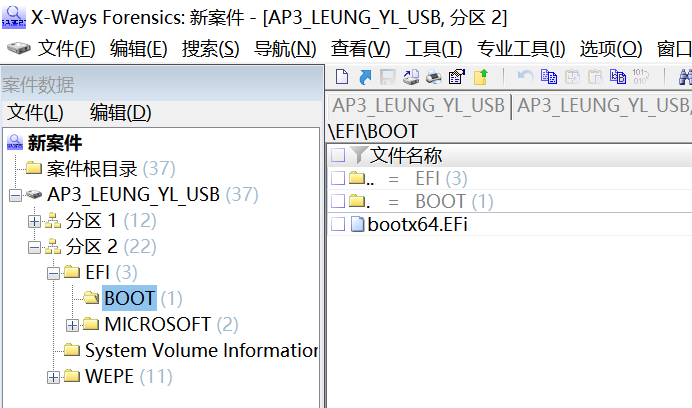Click the folder icon of the '..' parent directory row

(x=357, y=178)
